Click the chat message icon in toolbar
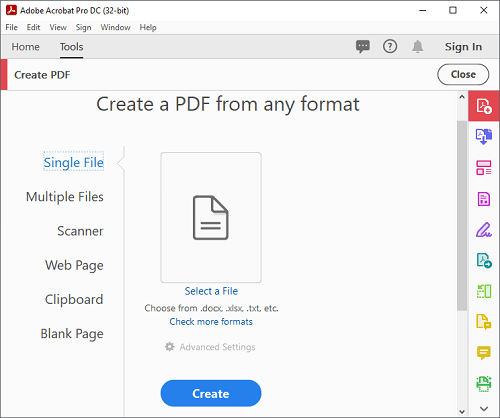The image size is (500, 418). point(363,47)
